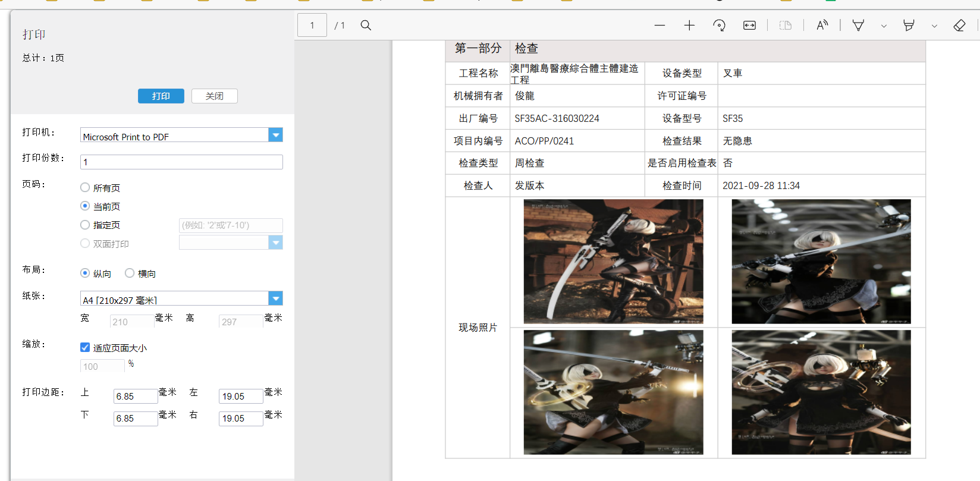The height and width of the screenshot is (481, 980).
Task: Open the Highlight color options chevron
Action: [x=934, y=26]
